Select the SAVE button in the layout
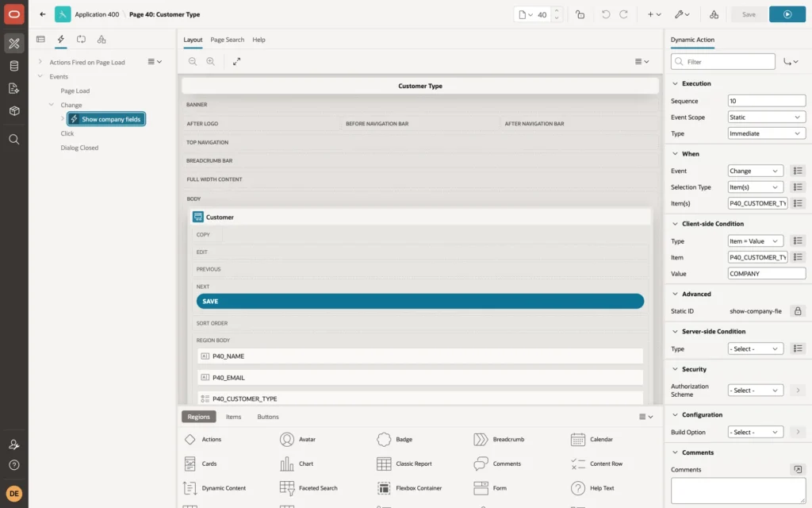The height and width of the screenshot is (508, 812). [x=420, y=301]
